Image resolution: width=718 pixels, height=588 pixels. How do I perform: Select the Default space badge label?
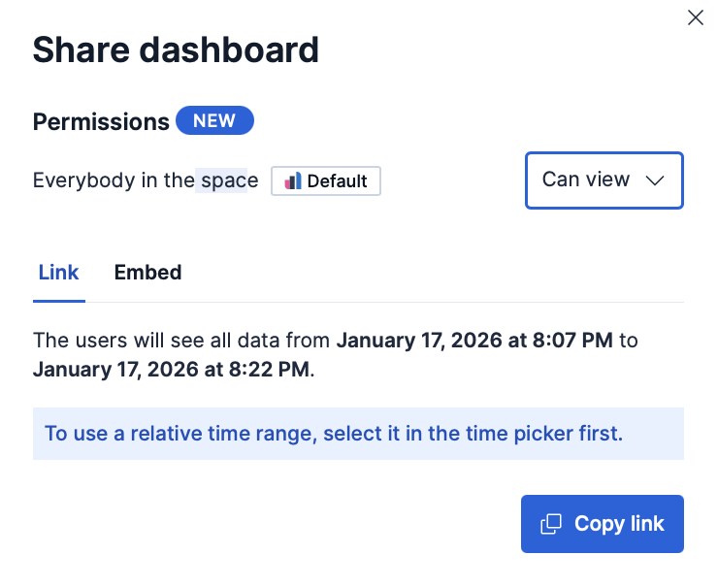pyautogui.click(x=337, y=181)
